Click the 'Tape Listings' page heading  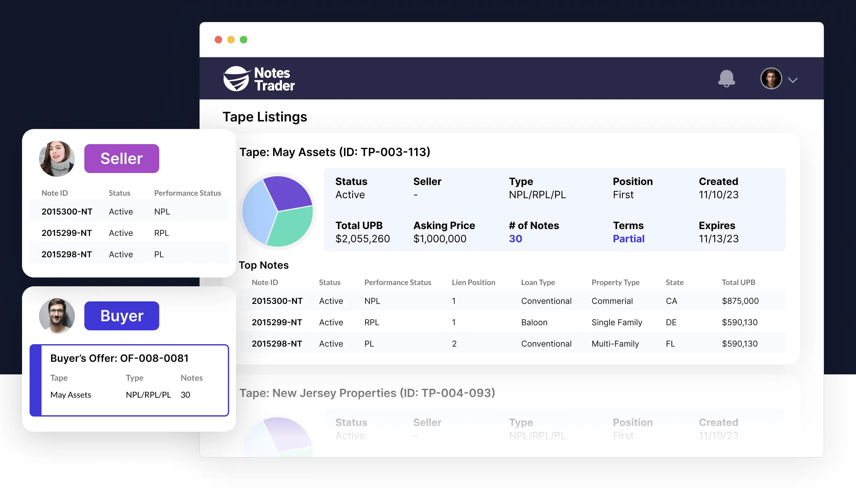[265, 117]
